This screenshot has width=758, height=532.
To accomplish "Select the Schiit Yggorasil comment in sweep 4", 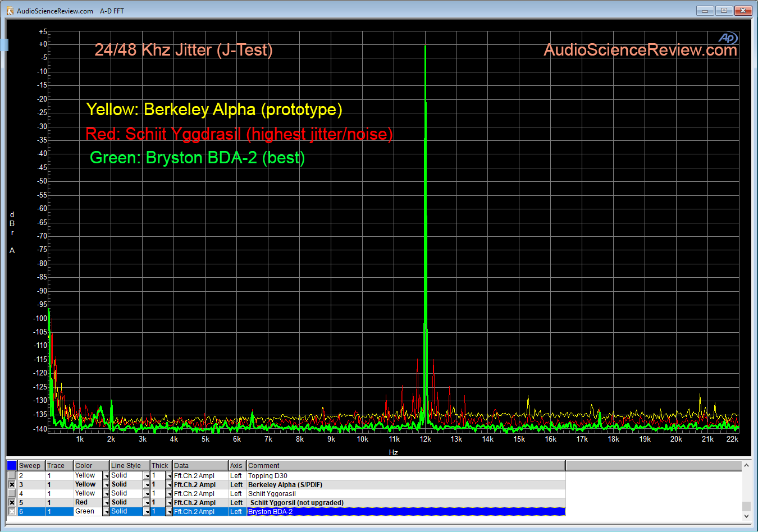I will click(x=406, y=493).
